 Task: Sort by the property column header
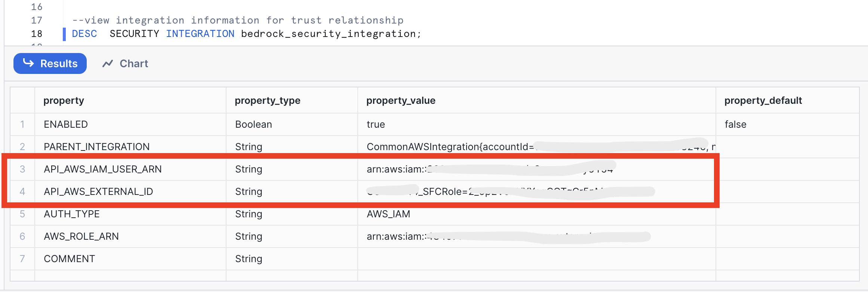(x=64, y=100)
